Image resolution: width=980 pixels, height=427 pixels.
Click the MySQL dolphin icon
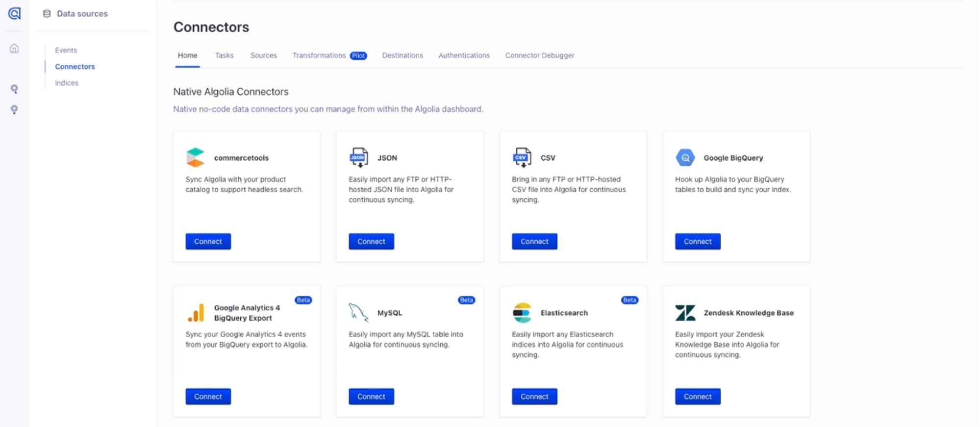pos(358,312)
